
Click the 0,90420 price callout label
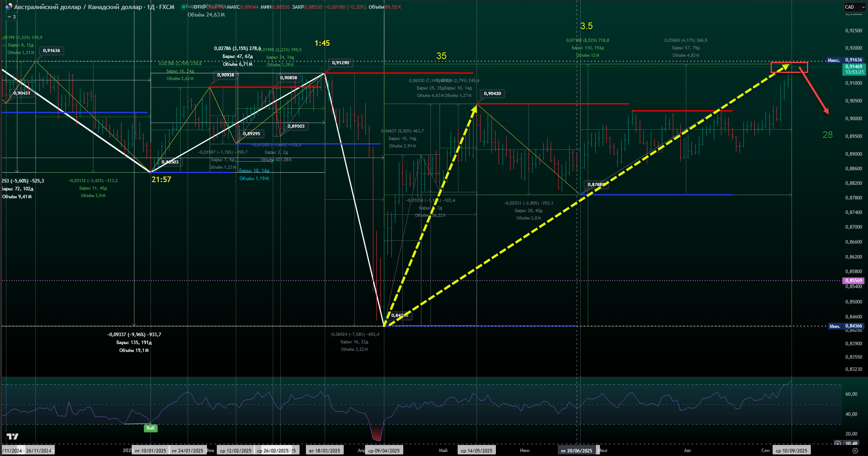click(492, 93)
